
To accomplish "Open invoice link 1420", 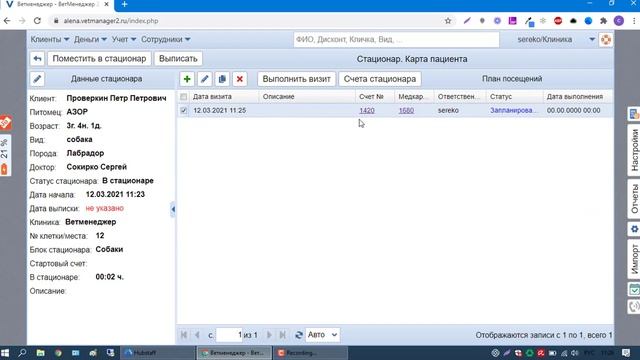I will coord(367,111).
